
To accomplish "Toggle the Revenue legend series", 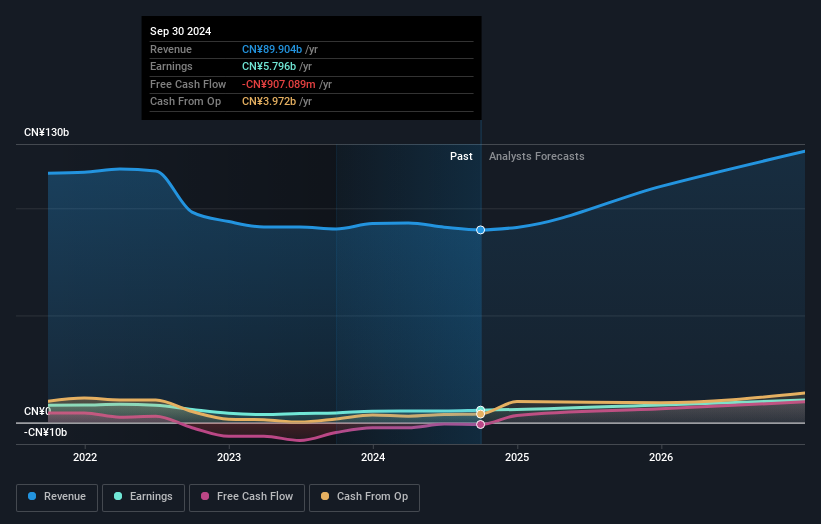I will [57, 497].
